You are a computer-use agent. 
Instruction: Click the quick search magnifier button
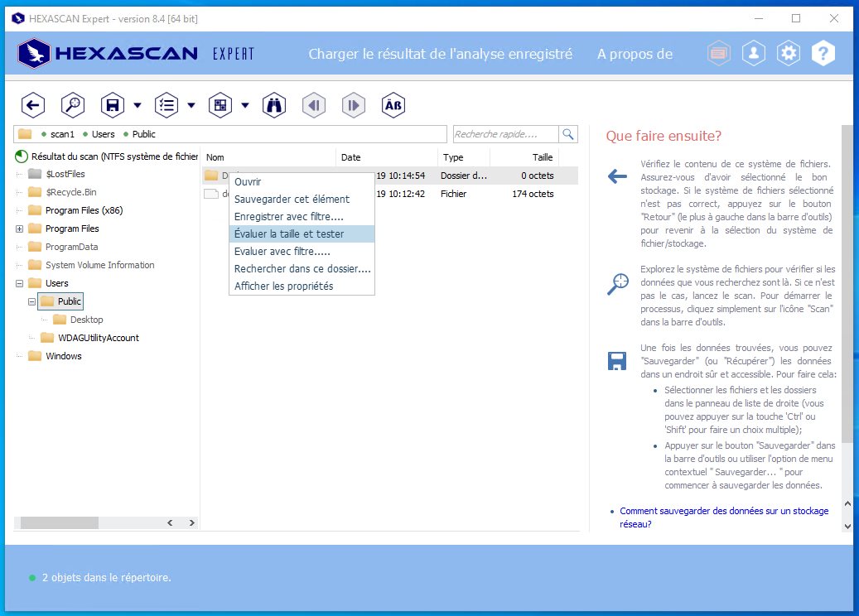(x=568, y=134)
